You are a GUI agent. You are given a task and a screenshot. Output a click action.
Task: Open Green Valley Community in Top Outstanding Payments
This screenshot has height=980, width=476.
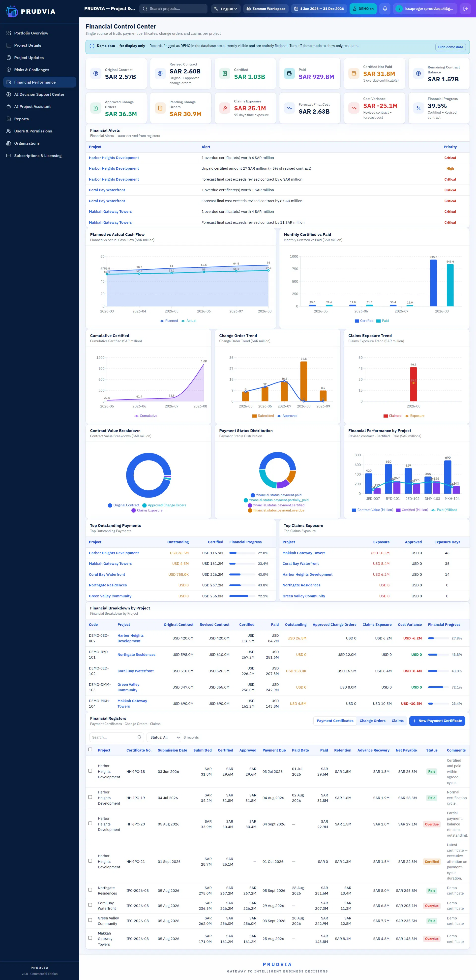pos(110,596)
